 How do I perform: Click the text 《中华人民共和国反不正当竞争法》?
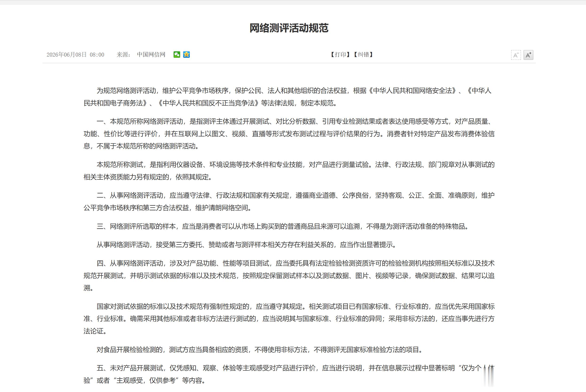(x=209, y=103)
